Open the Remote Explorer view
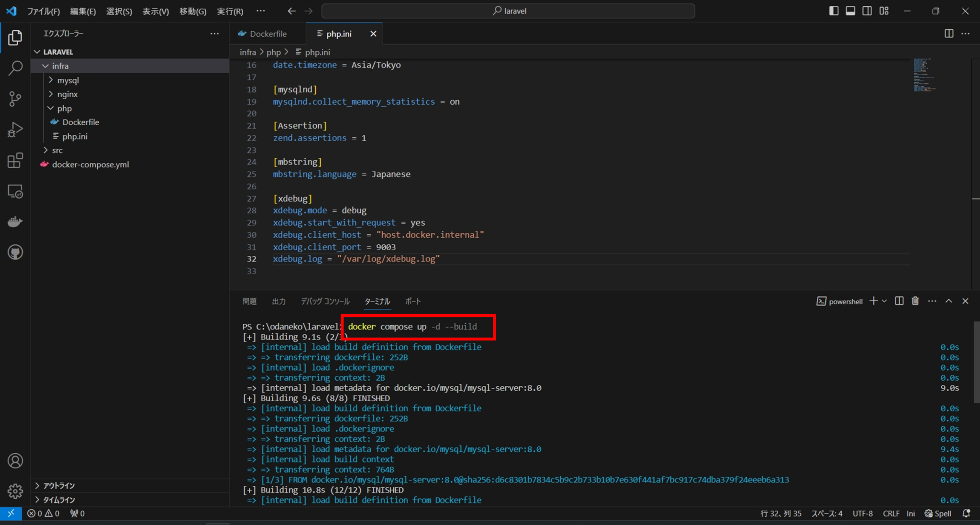 (16, 191)
